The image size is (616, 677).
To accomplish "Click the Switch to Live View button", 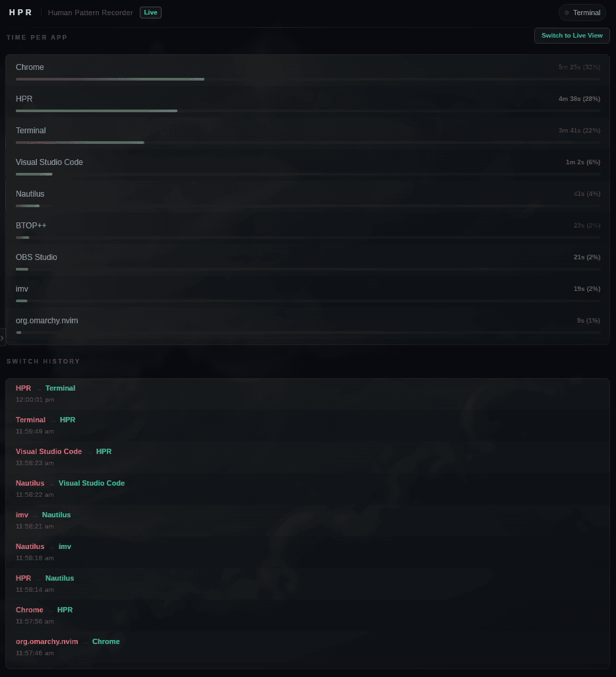I will [x=572, y=36].
